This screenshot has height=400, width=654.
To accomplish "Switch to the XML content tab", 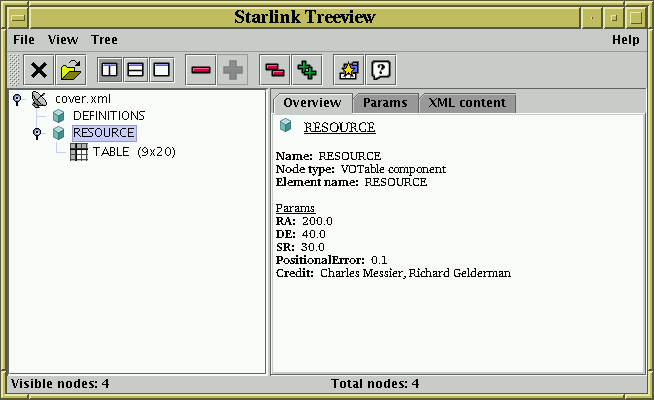I will click(467, 103).
